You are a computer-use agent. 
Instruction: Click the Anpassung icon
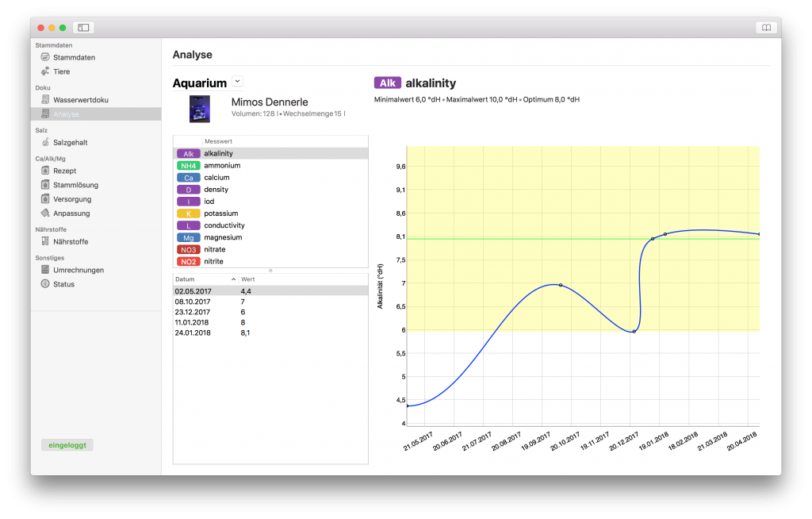click(x=45, y=213)
